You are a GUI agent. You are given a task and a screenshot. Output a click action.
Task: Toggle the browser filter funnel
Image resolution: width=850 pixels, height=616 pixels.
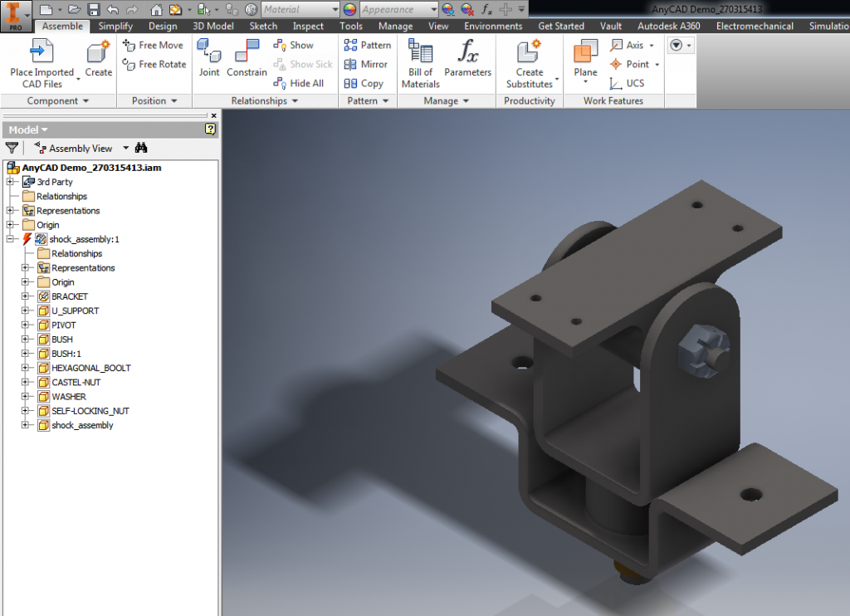(12, 147)
